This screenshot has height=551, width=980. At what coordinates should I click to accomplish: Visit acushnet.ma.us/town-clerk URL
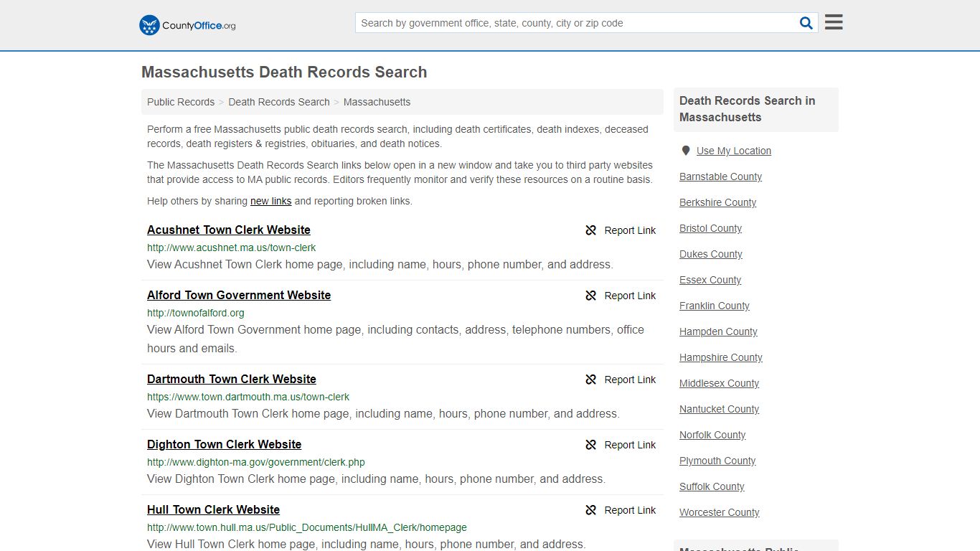231,248
